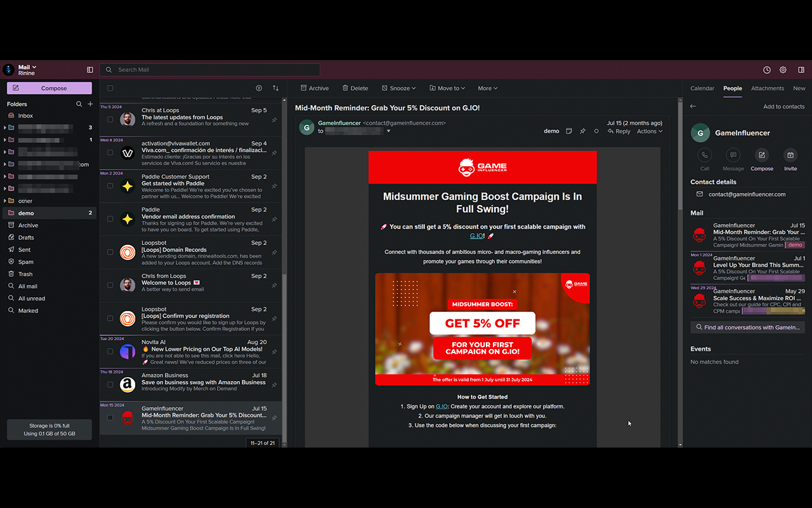Open the 11–21 of 21 pagination dropdown
812x508 pixels.
point(263,443)
